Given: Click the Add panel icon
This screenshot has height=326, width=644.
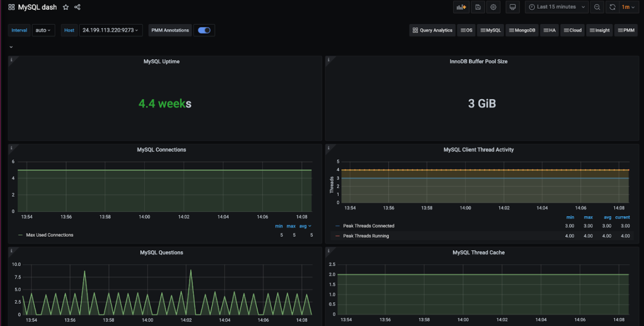Looking at the screenshot, I should click(461, 7).
